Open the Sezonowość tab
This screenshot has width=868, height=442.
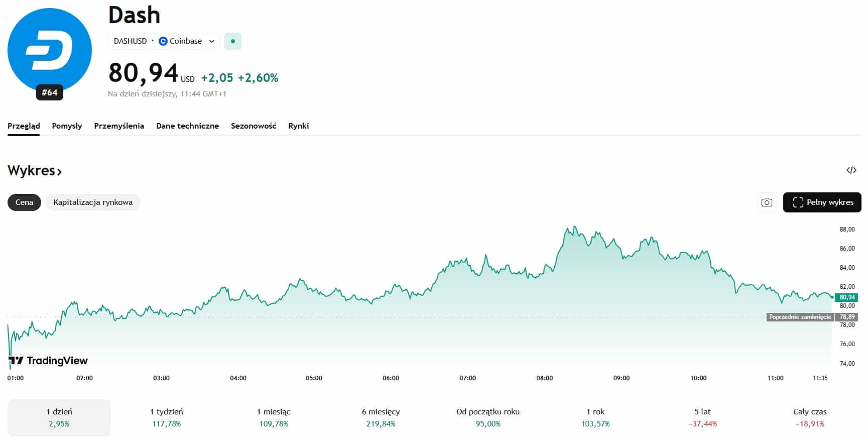(253, 126)
